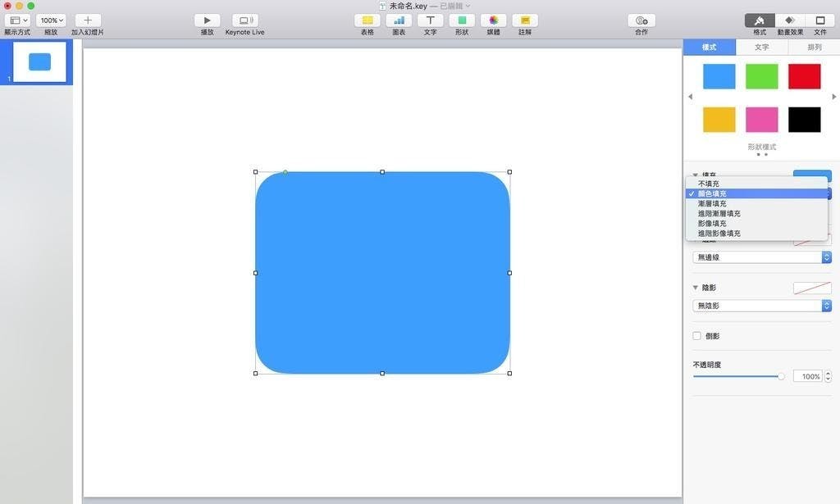This screenshot has height=504, width=840.
Task: Add a text box with the 文字 icon
Action: click(x=430, y=20)
